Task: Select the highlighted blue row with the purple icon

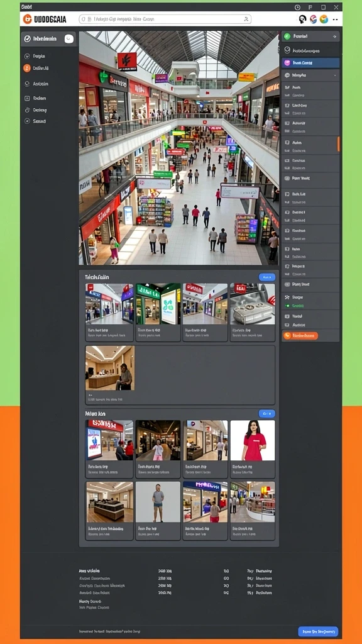Action: click(x=310, y=63)
